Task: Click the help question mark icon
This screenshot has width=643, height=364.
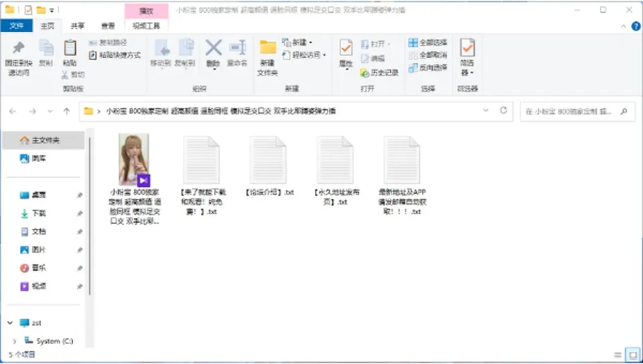Action: pos(636,26)
